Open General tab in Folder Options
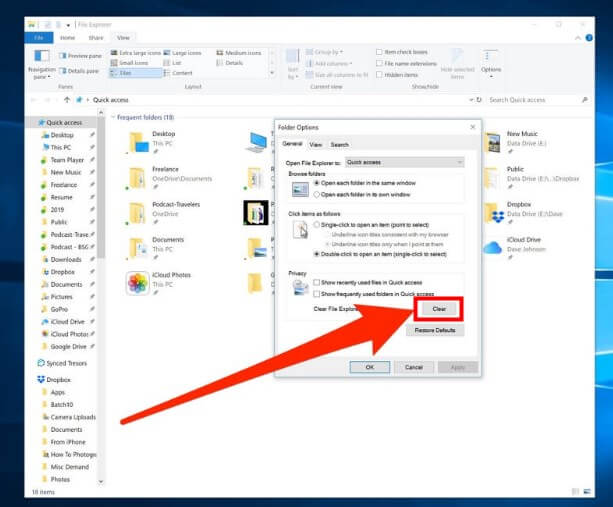The image size is (613, 507). (292, 144)
